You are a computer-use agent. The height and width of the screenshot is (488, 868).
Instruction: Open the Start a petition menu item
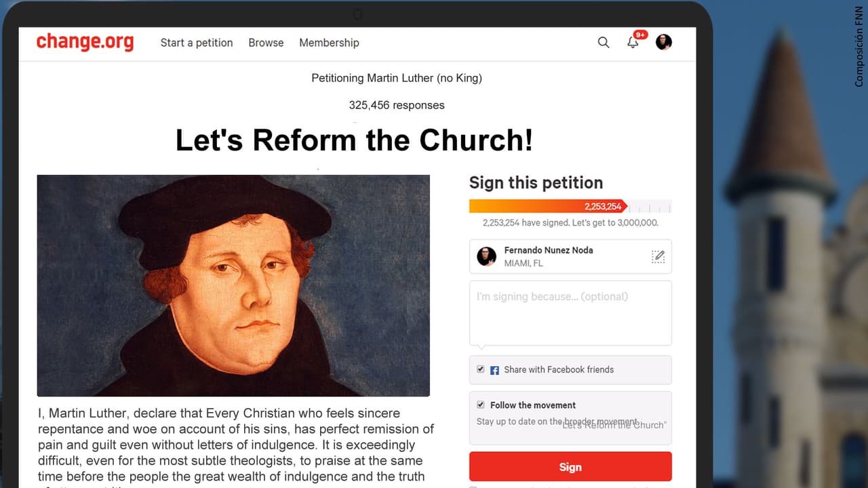pyautogui.click(x=197, y=43)
